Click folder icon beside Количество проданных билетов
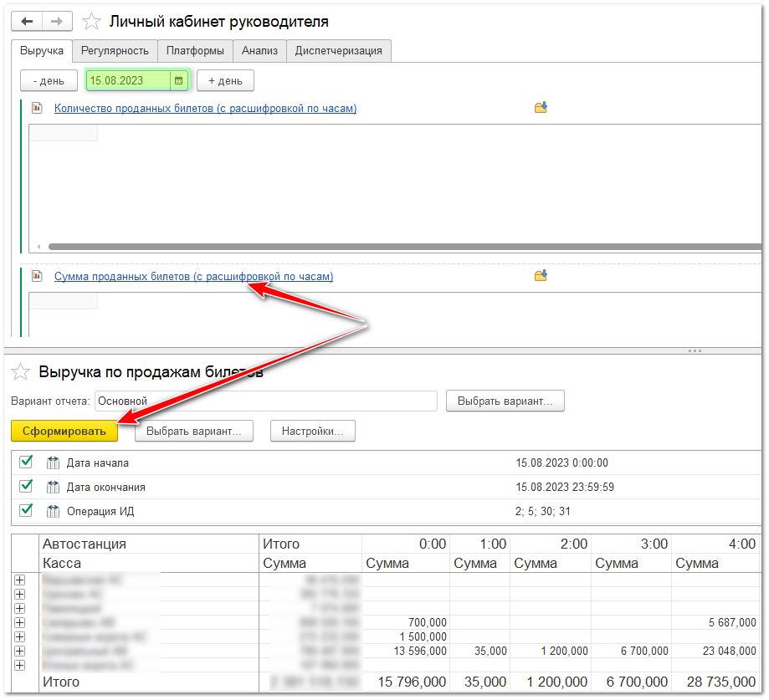This screenshot has height=700, width=769. tap(541, 108)
